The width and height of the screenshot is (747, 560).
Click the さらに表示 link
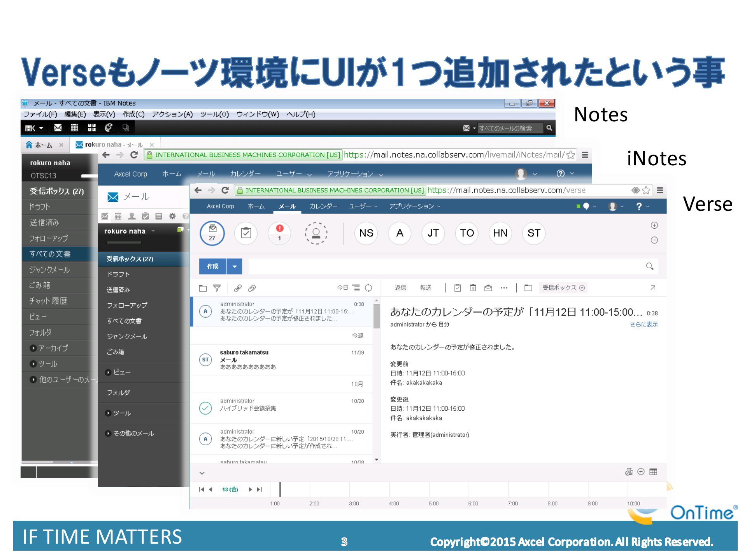pos(644,324)
